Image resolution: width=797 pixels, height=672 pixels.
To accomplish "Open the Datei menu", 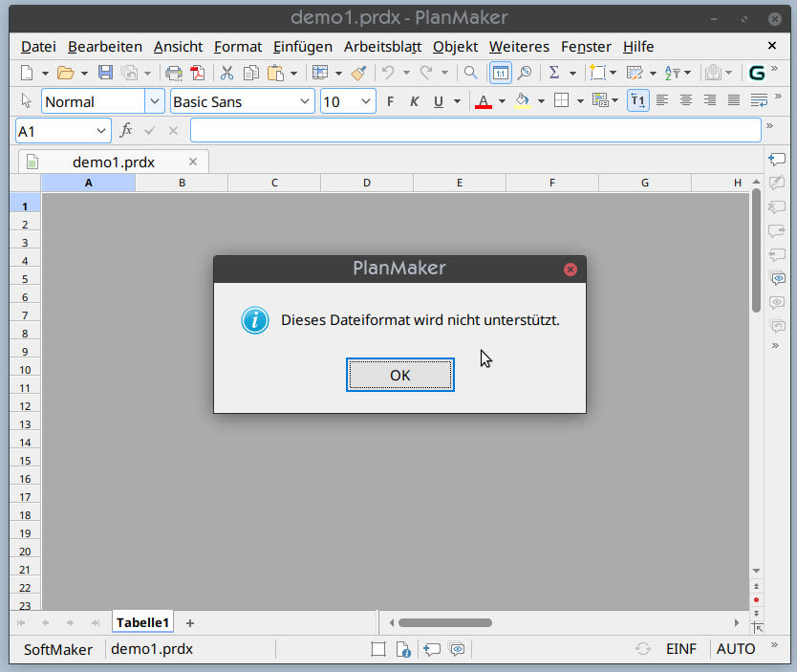I will pyautogui.click(x=38, y=47).
